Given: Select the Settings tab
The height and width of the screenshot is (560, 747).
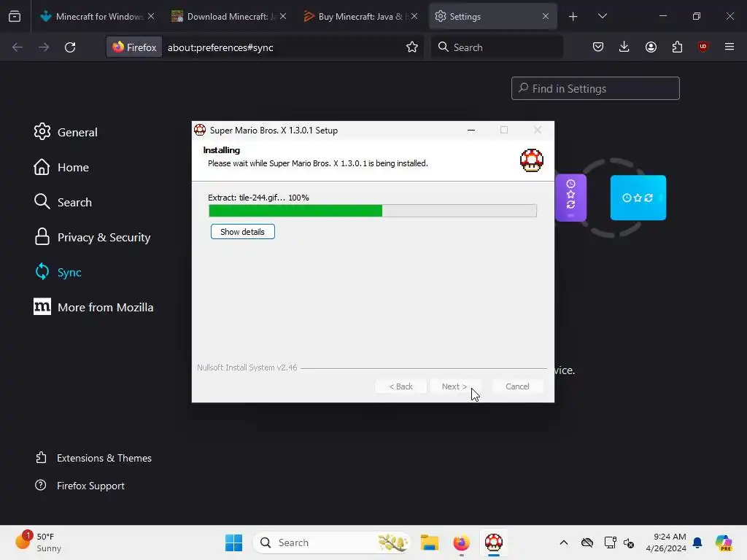Looking at the screenshot, I should click(493, 16).
